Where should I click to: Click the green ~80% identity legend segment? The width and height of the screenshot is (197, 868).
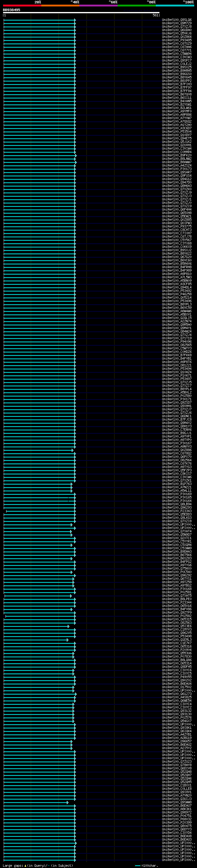137,6
